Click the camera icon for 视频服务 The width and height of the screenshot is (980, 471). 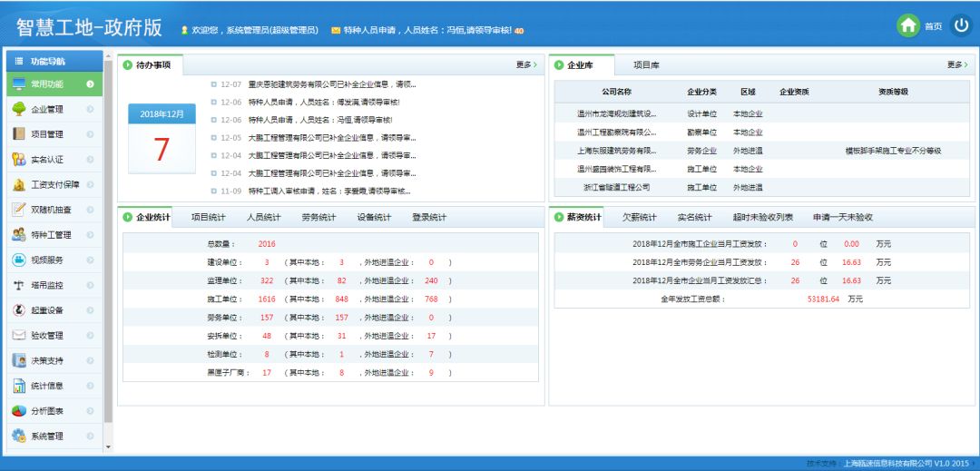[x=19, y=260]
